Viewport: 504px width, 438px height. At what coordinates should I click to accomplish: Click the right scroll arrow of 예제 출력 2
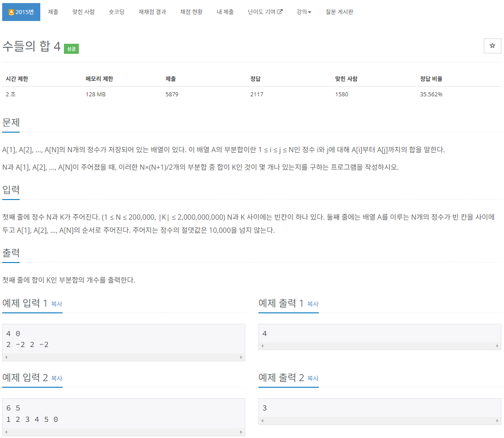497,420
